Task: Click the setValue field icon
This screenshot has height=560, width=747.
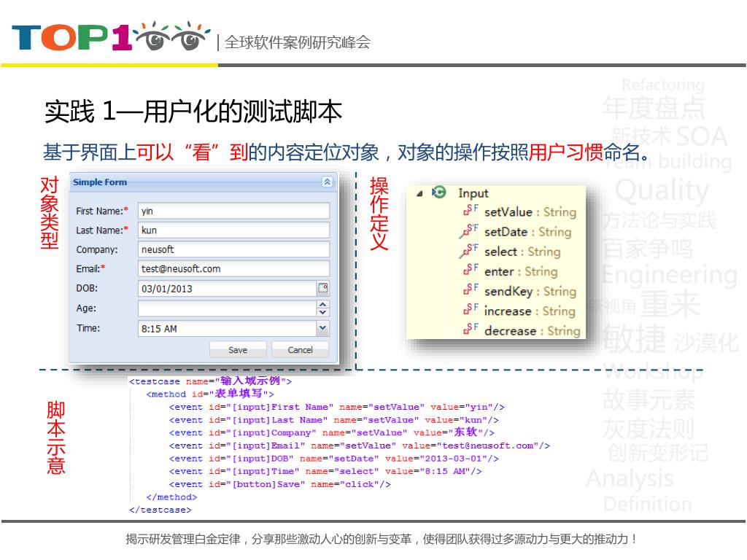Action: (471, 210)
